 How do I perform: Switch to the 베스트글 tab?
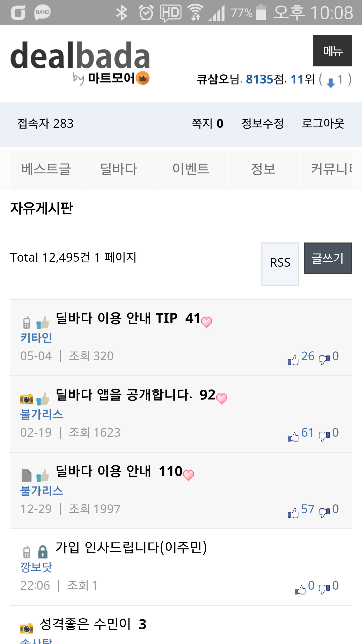click(46, 169)
